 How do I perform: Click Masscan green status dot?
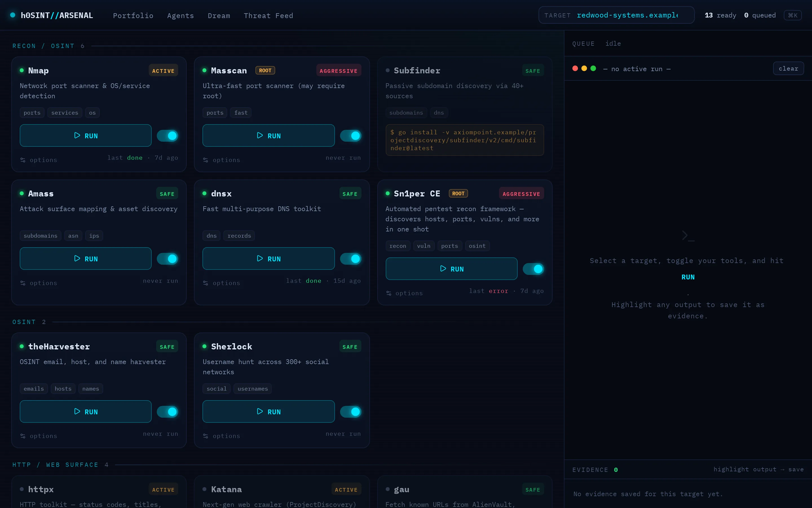(x=205, y=70)
